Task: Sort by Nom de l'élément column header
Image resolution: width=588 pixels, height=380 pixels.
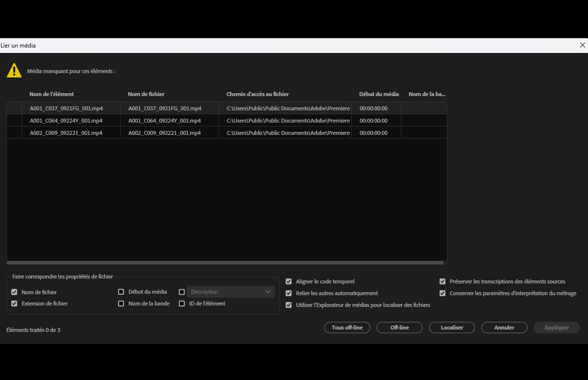Action: [x=51, y=94]
